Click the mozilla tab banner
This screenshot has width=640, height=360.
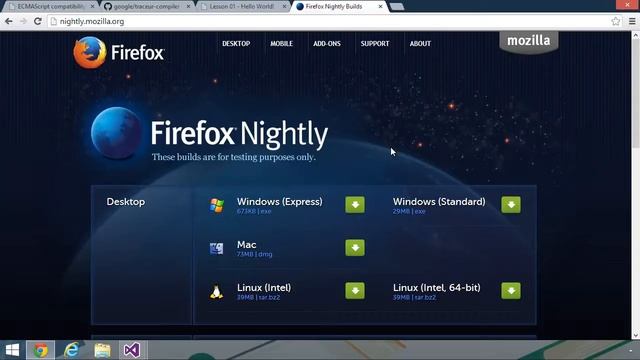coord(529,42)
